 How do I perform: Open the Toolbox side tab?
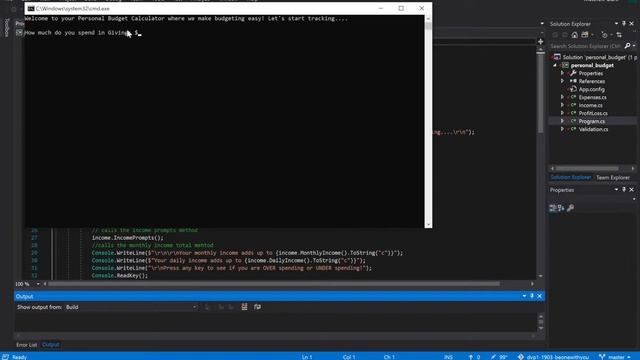tap(7, 27)
